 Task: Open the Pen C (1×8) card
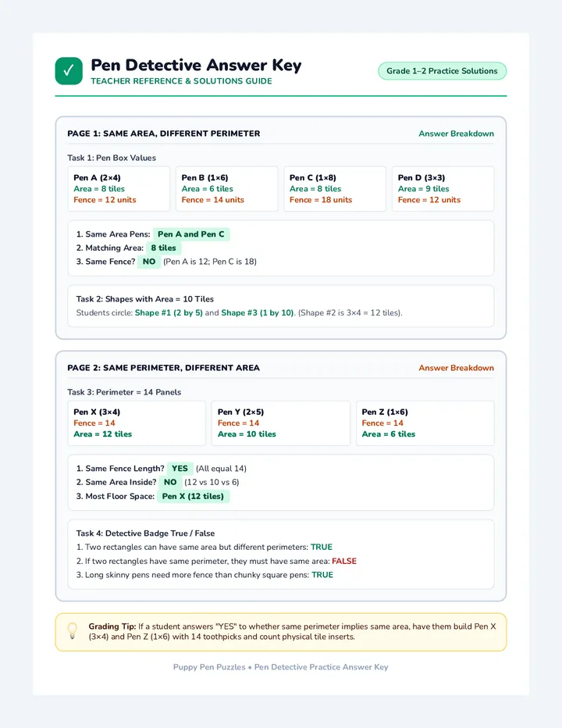(x=335, y=189)
